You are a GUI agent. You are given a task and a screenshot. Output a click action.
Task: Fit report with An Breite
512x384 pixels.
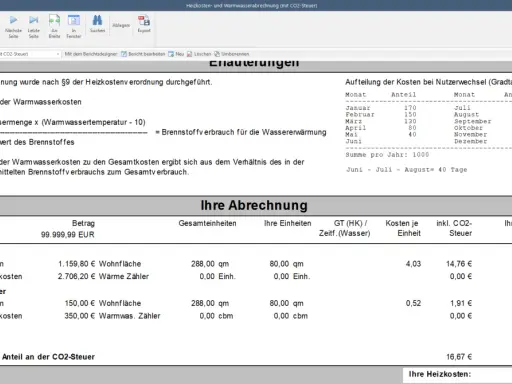coord(54,27)
